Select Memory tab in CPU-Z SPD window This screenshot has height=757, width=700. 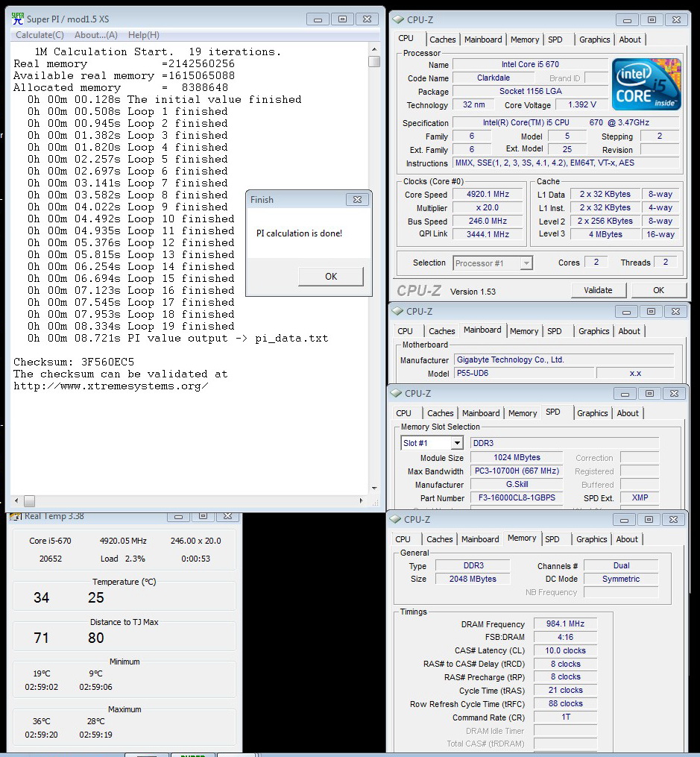(523, 413)
